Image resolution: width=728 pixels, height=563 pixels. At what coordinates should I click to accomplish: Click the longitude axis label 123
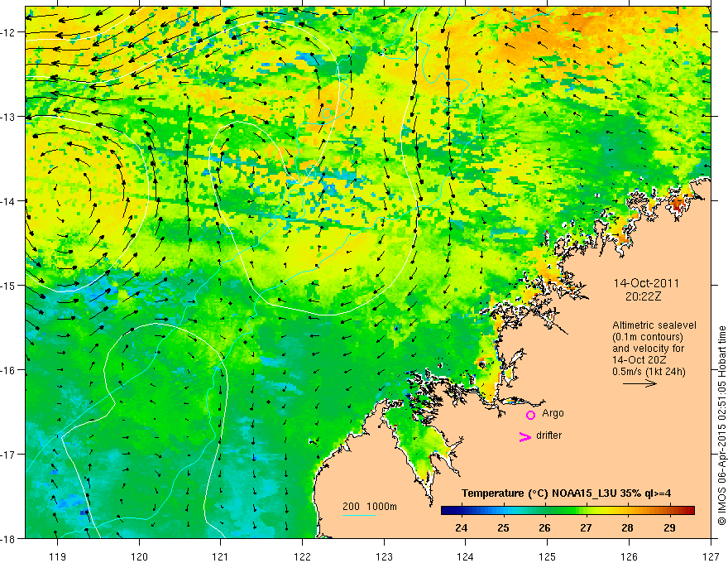384,556
